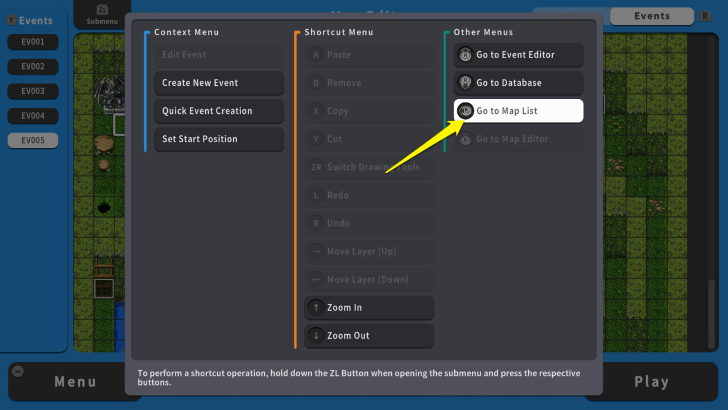Viewport: 728px width, 410px height.
Task: Select event EV003 in the list
Action: 33,91
